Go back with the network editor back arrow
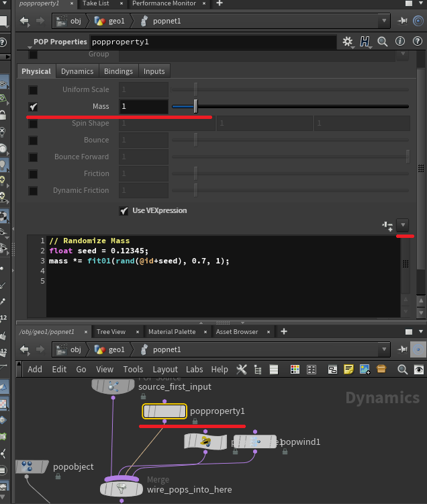 pyautogui.click(x=24, y=349)
